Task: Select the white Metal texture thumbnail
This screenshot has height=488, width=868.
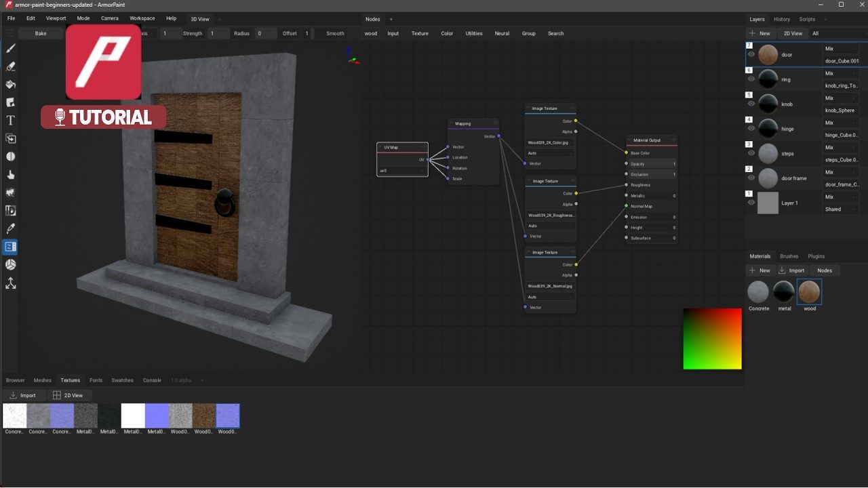Action: [133, 415]
